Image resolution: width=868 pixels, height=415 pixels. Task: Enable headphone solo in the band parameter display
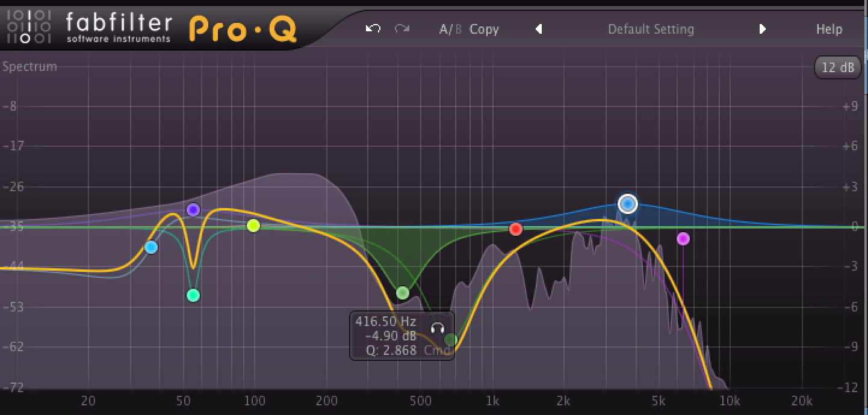pos(438,328)
